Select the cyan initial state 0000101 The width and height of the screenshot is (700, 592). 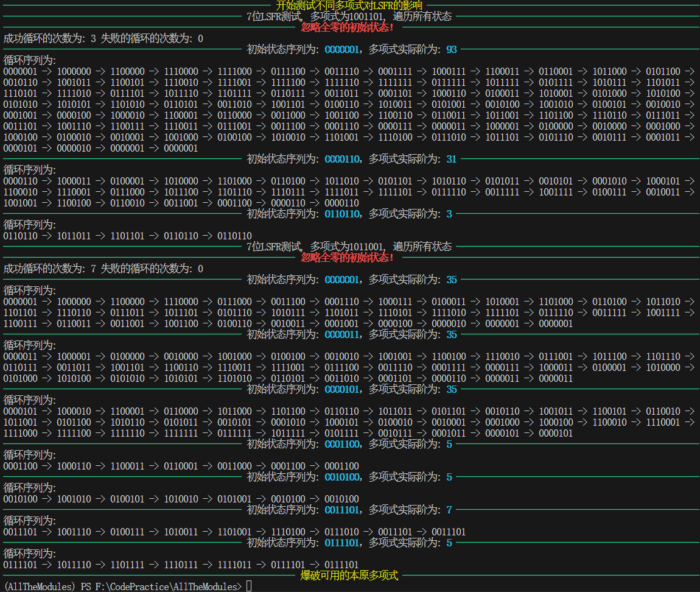point(341,389)
